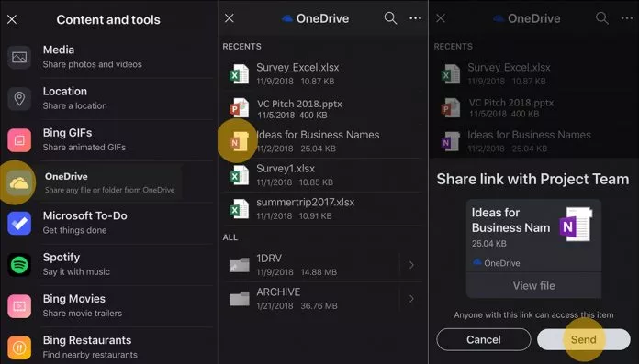639x364 pixels.
Task: Open the Media photos and videos icon
Action: (x=19, y=57)
